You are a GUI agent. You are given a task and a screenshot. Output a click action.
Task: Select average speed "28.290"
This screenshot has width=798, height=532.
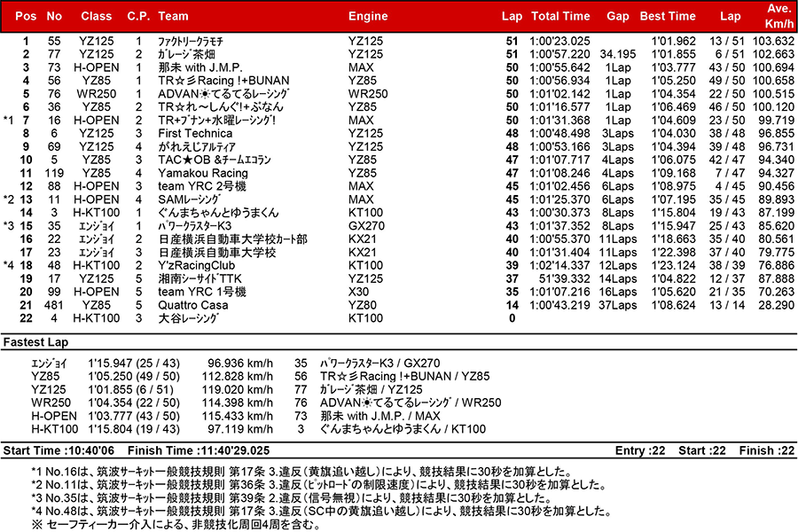776,305
